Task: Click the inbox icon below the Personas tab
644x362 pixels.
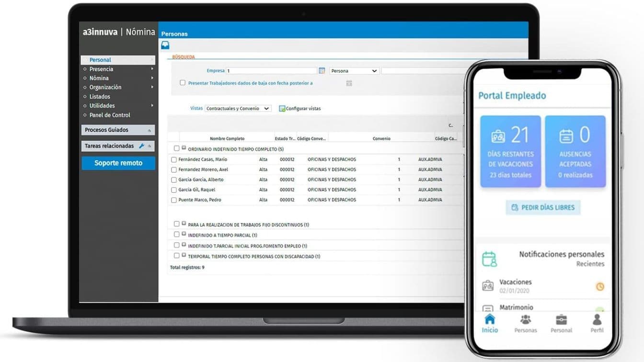Action: click(x=165, y=45)
